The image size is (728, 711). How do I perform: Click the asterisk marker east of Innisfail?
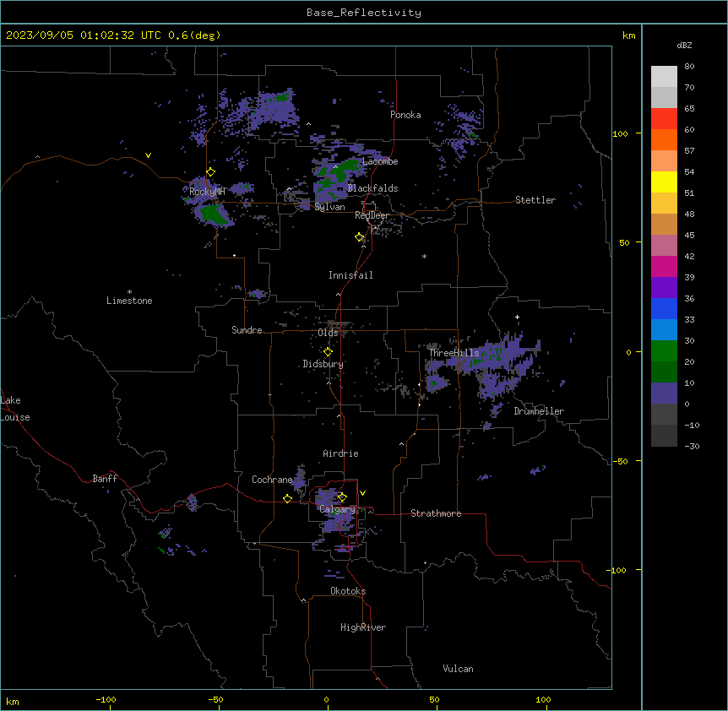click(x=424, y=256)
